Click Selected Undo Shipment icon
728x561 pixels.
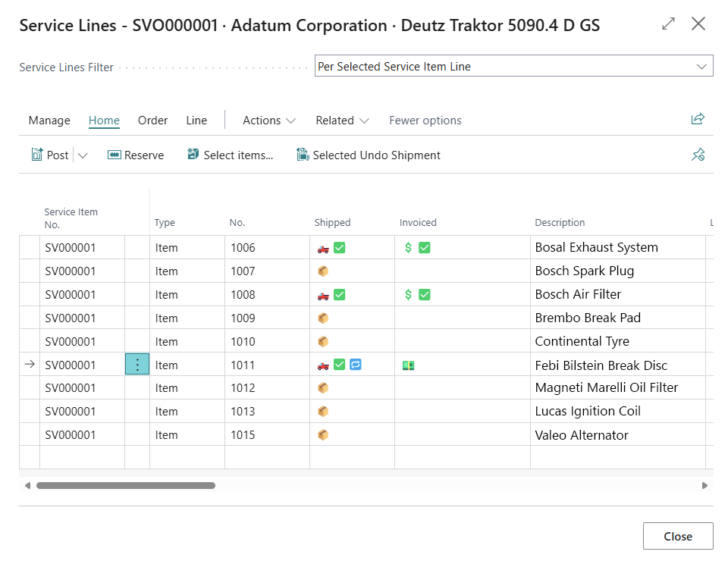tap(303, 155)
